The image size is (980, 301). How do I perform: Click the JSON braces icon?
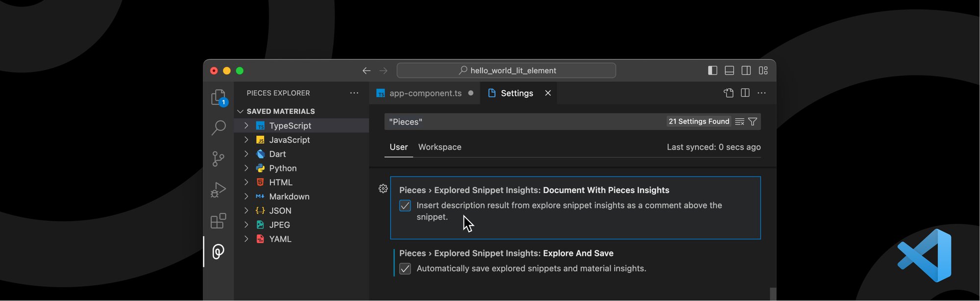pyautogui.click(x=260, y=211)
